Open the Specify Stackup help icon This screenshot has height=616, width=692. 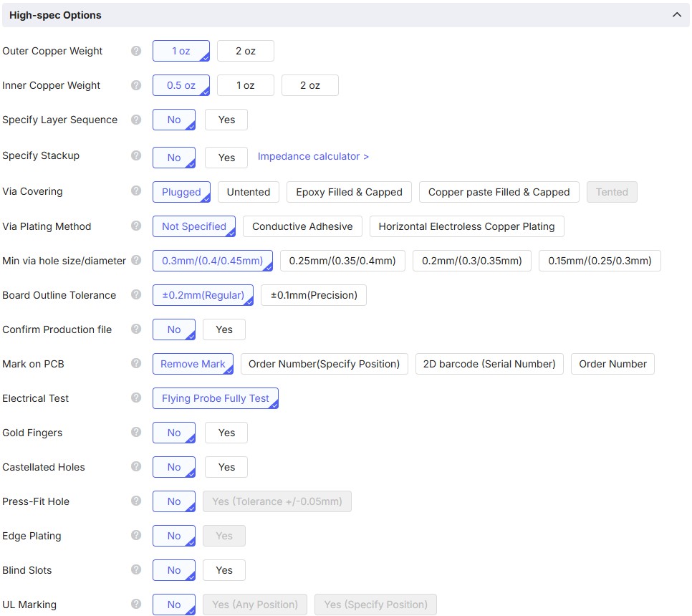click(x=135, y=157)
